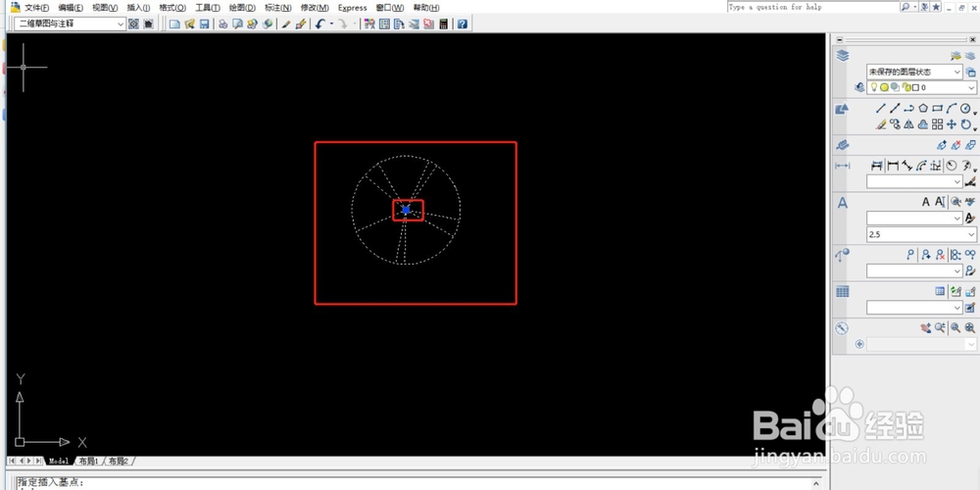Open the 编辑(E) menu

(70, 8)
